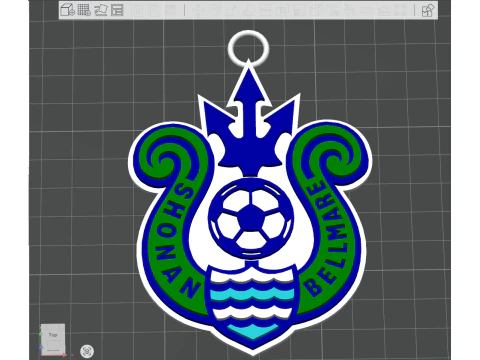Click the Top face of view cube
This screenshot has width=480, height=360.
(53, 336)
